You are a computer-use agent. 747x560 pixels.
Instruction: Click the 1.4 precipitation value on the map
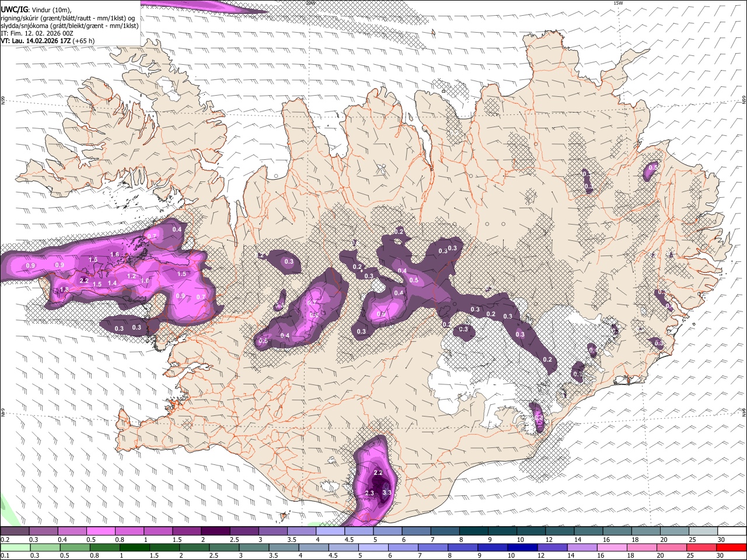tap(112, 283)
